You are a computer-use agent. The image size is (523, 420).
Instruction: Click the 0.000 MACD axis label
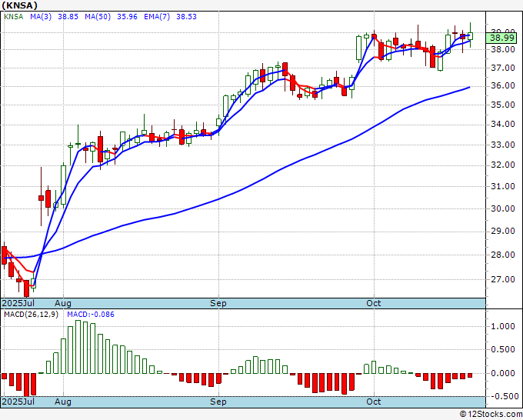click(x=503, y=373)
